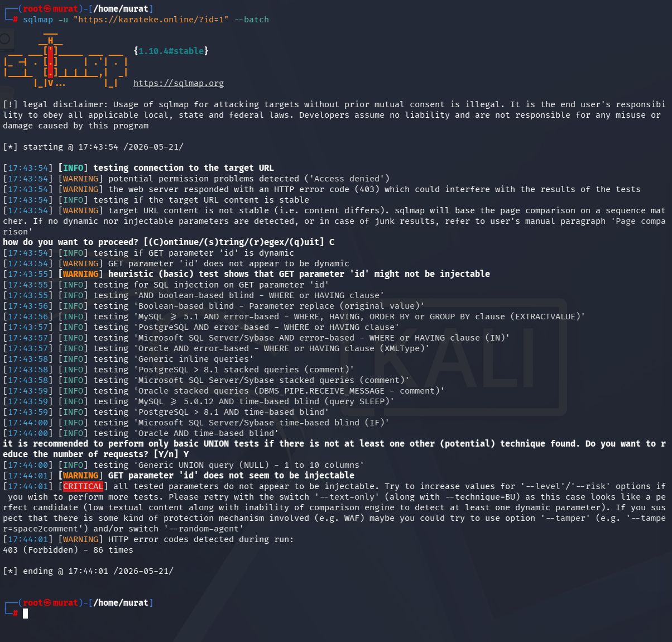The image size is (672, 642).
Task: Click 'testing if GET parameter 'id' is dynamic'
Action: [x=148, y=253]
